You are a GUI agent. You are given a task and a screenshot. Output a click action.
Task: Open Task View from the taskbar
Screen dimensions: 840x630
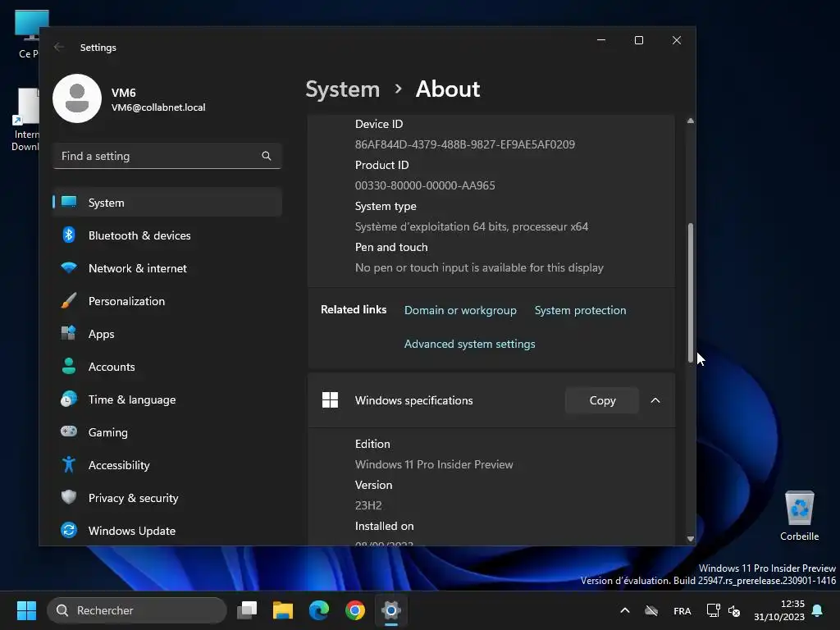pyautogui.click(x=247, y=610)
